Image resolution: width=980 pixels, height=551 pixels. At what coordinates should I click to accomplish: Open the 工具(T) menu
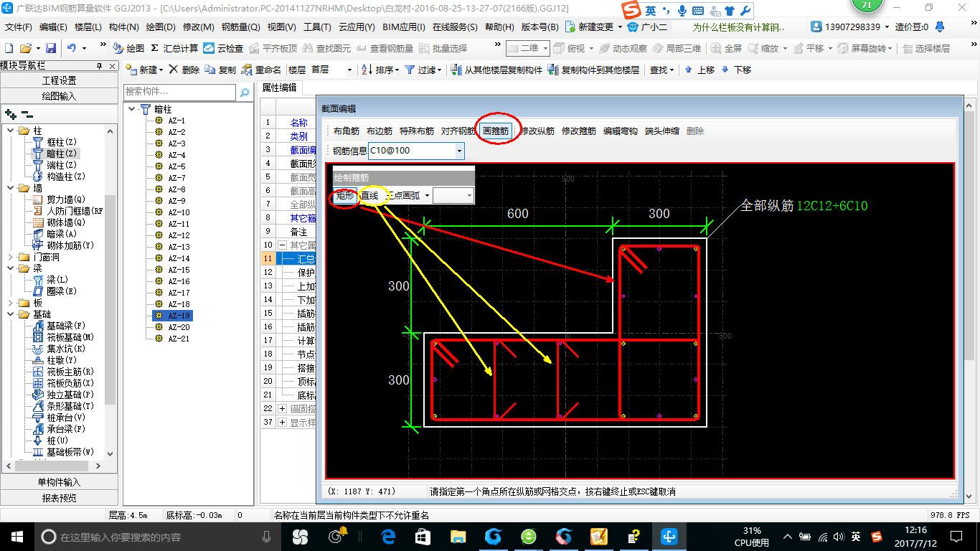(x=317, y=27)
